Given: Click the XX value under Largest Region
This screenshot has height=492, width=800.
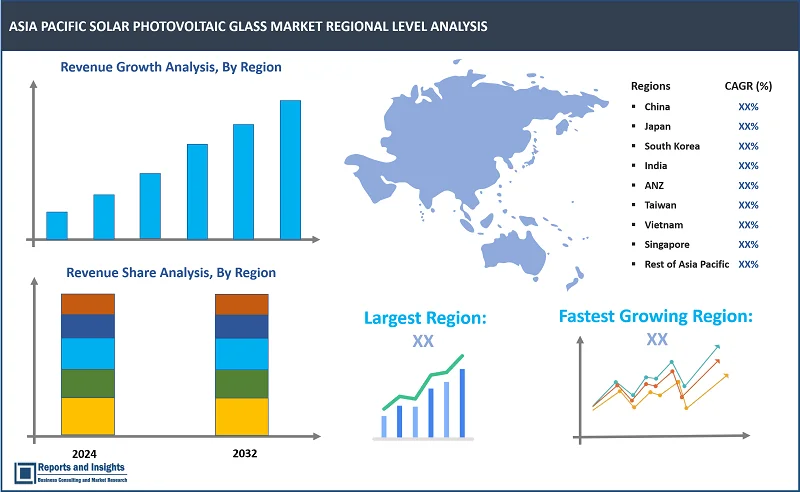Looking at the screenshot, I should (x=423, y=341).
